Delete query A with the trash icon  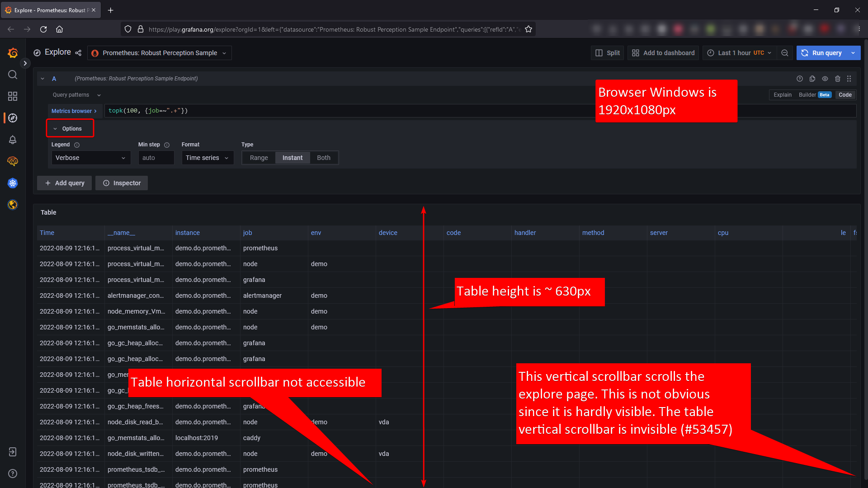point(837,78)
